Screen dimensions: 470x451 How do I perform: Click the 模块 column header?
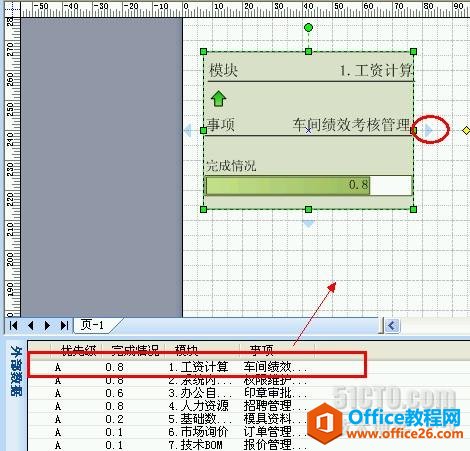pyautogui.click(x=187, y=350)
